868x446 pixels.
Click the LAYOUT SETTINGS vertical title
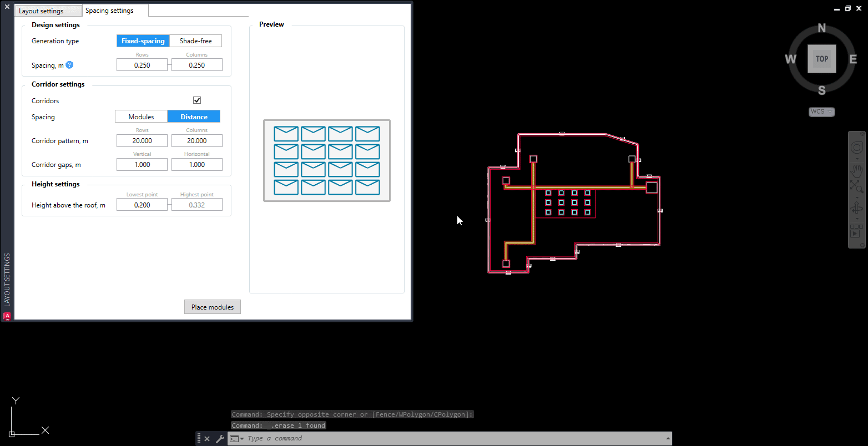(x=7, y=280)
